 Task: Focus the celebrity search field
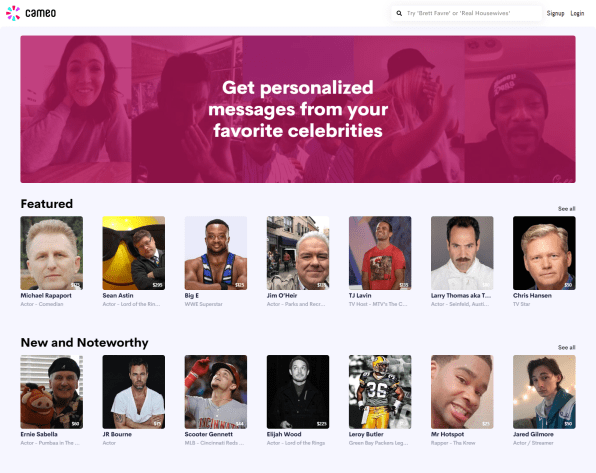coord(466,13)
